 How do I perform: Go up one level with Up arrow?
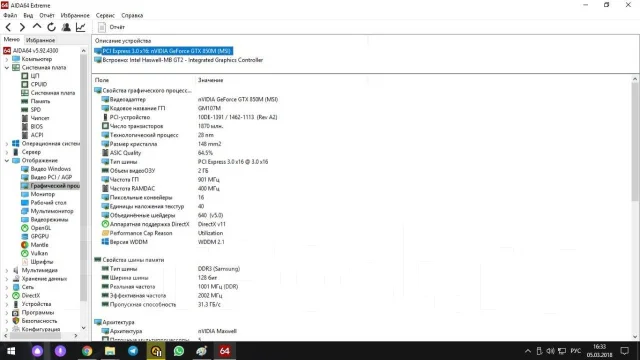tap(37, 27)
